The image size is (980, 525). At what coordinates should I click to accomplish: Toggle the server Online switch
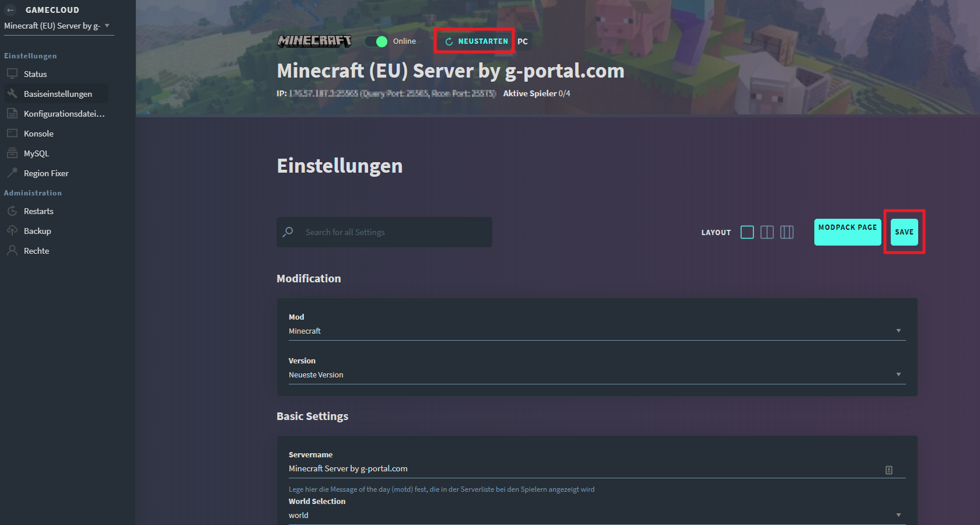coord(376,41)
